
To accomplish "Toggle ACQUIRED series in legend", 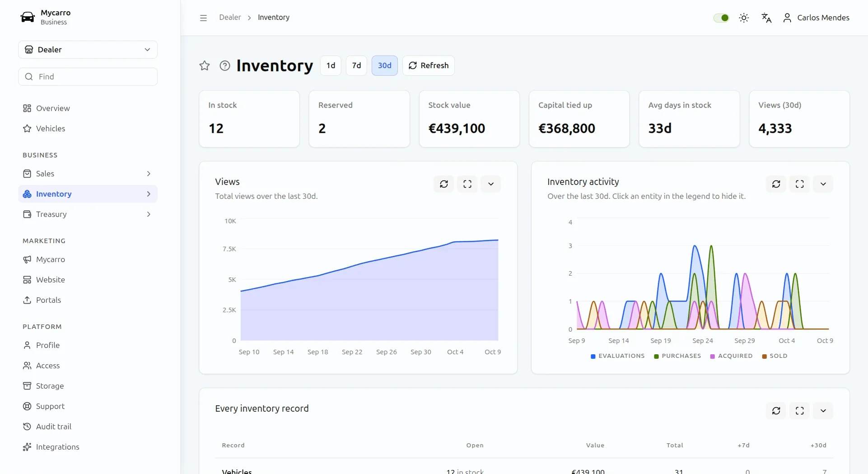I will coord(731,356).
